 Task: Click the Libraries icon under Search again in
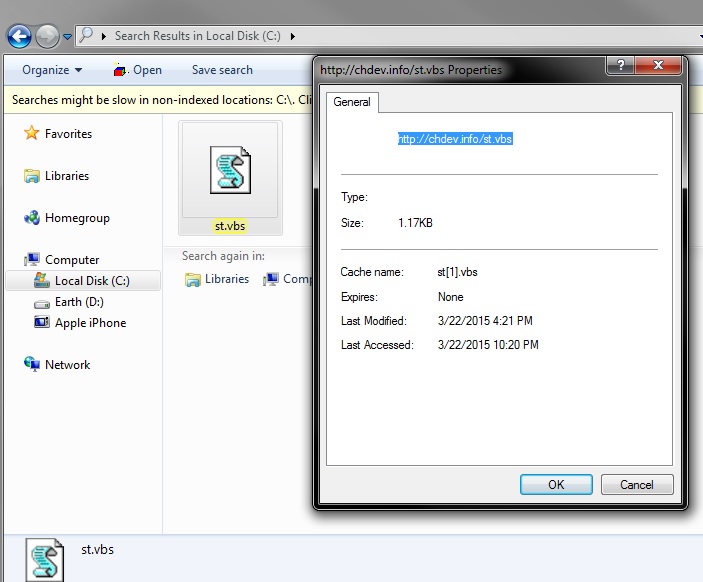pos(193,280)
